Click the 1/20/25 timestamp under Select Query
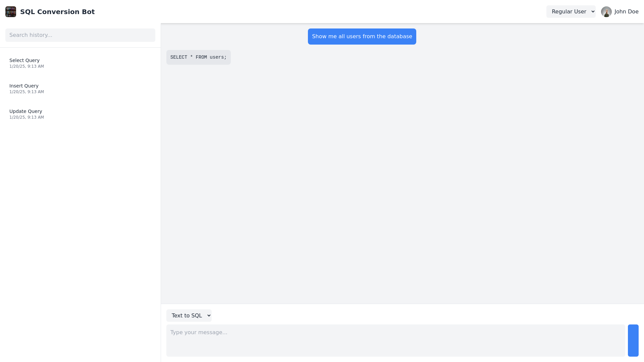 [27, 66]
